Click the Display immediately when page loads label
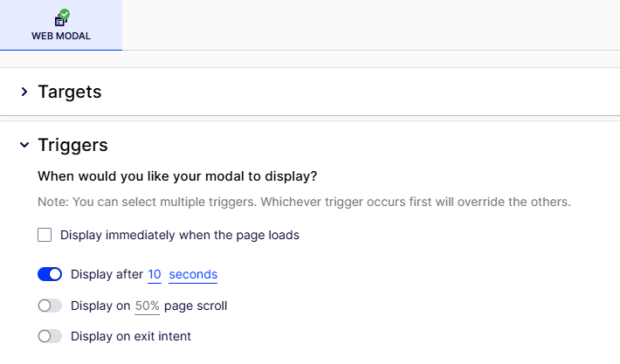 click(x=180, y=235)
